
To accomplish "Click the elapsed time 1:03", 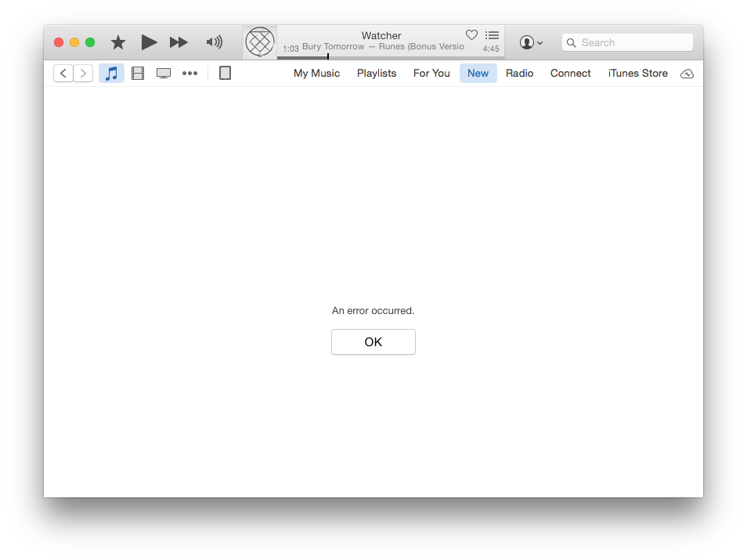I will pyautogui.click(x=290, y=49).
